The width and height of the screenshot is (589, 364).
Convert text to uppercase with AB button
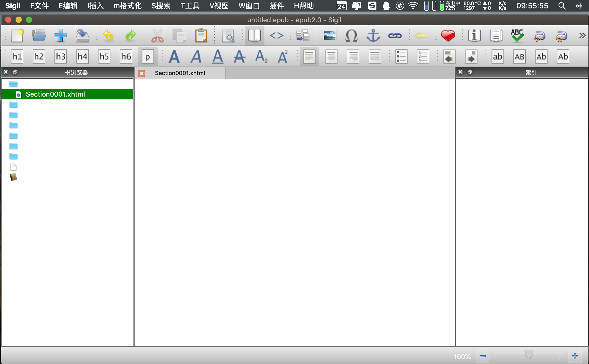tap(519, 56)
